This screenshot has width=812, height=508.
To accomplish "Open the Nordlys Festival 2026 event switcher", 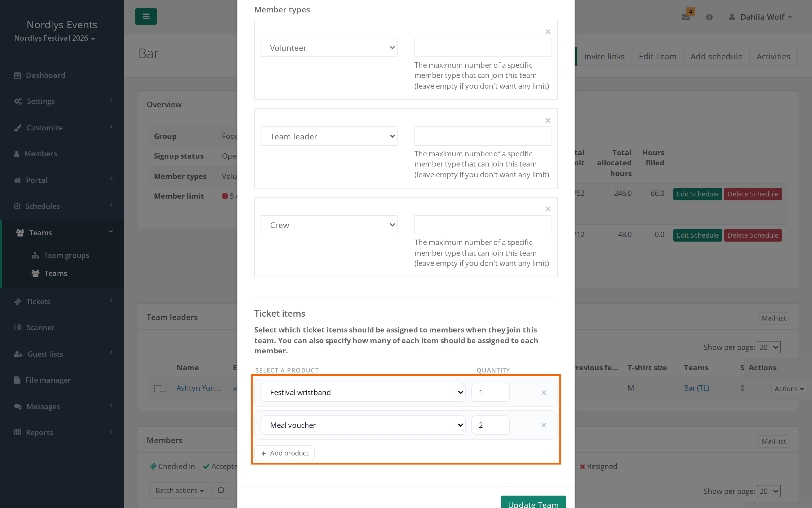I will [x=55, y=38].
